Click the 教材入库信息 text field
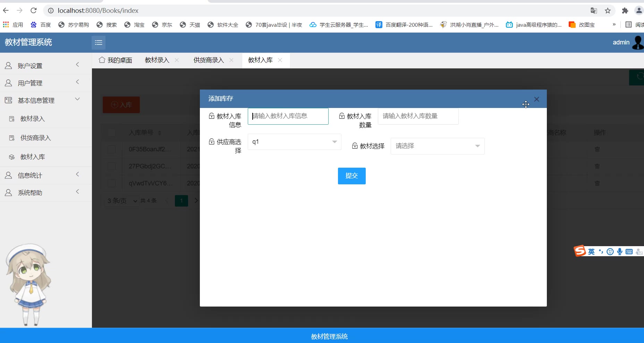This screenshot has height=343, width=644. (x=288, y=116)
